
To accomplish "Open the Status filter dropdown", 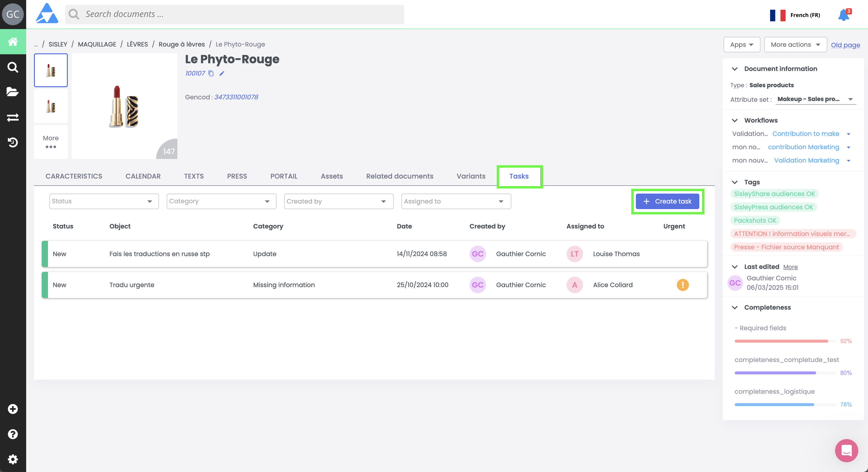I will (x=104, y=201).
